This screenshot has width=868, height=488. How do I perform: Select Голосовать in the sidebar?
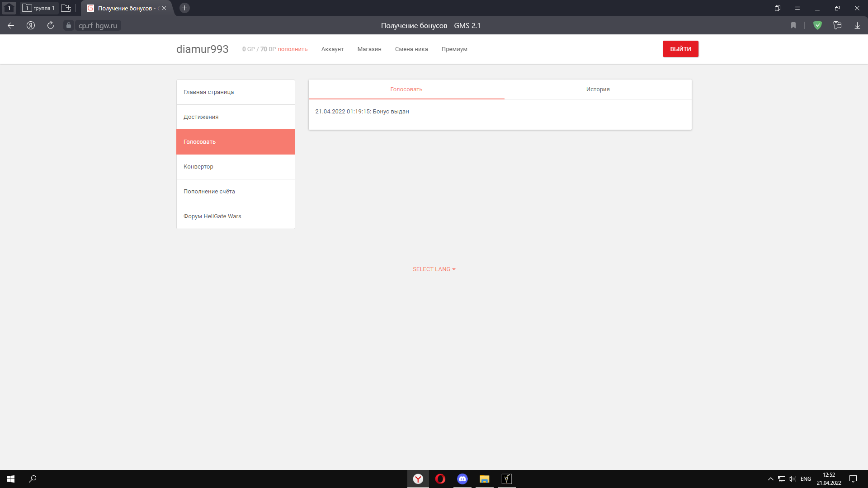[x=236, y=142]
